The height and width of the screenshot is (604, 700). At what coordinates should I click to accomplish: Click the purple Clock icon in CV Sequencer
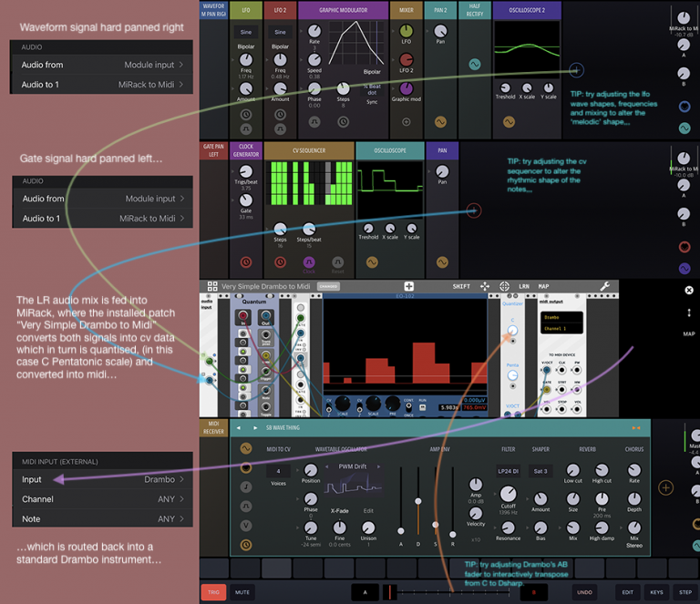(x=309, y=262)
